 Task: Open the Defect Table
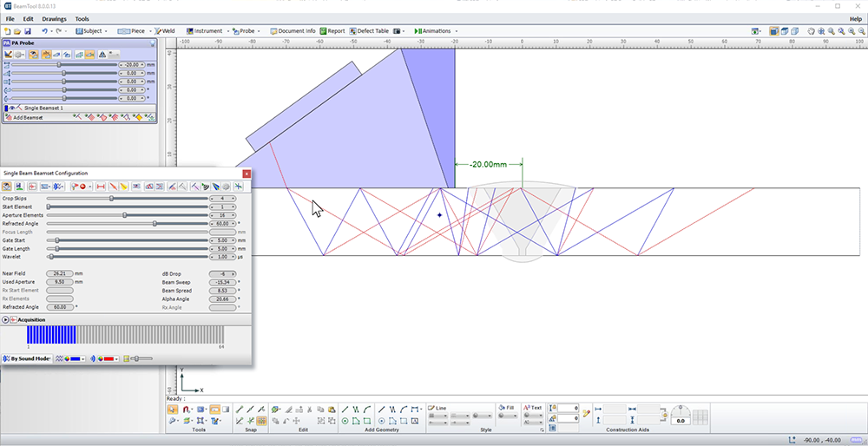pyautogui.click(x=371, y=31)
